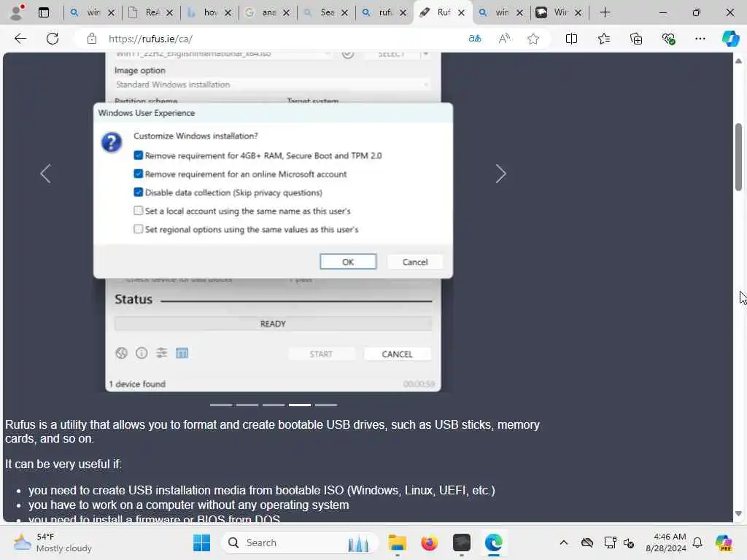
Task: Click Cancel in Windows User Experience dialog
Action: tap(415, 262)
